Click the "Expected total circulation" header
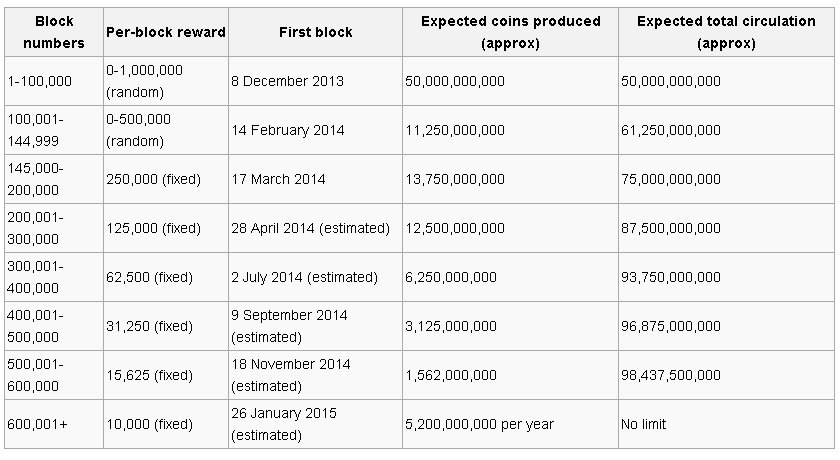The height and width of the screenshot is (460, 840). [x=725, y=32]
